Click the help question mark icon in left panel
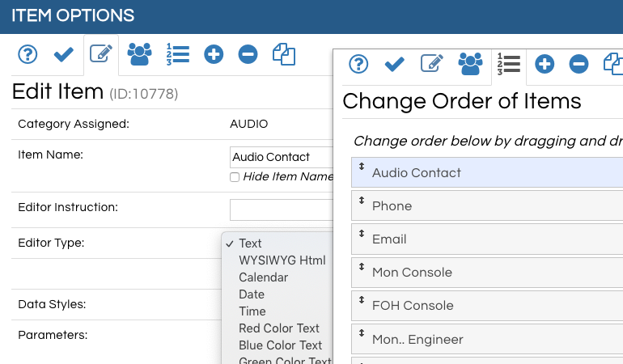This screenshot has height=364, width=623. [x=28, y=54]
